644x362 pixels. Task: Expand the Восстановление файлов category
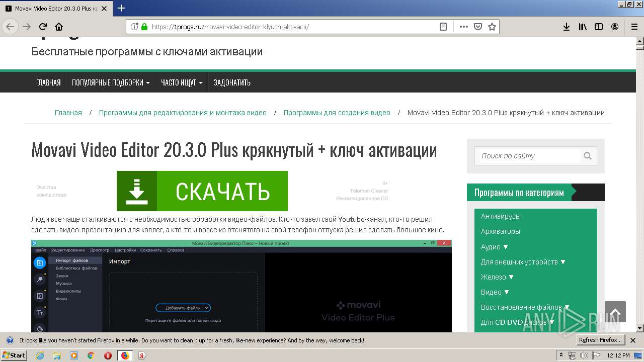pos(525,307)
